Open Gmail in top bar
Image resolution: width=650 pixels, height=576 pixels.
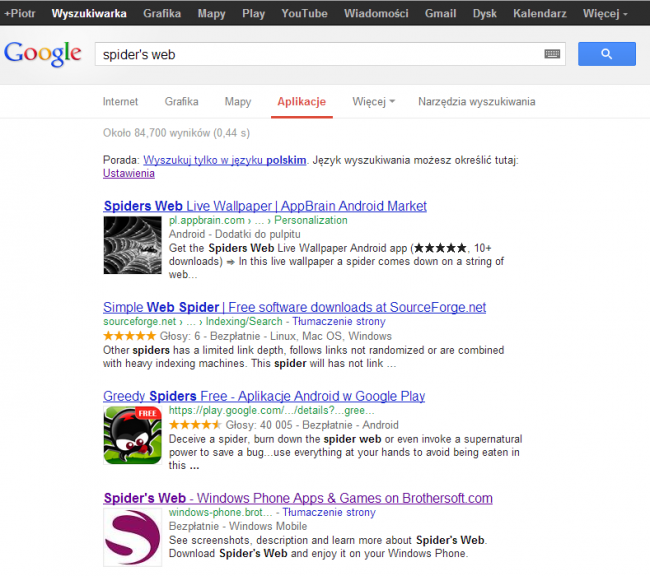(440, 13)
